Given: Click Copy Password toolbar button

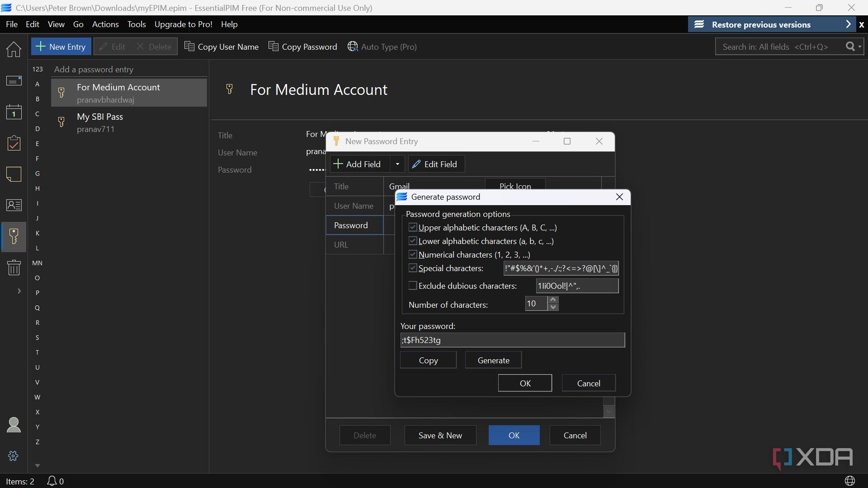Looking at the screenshot, I should [x=303, y=47].
